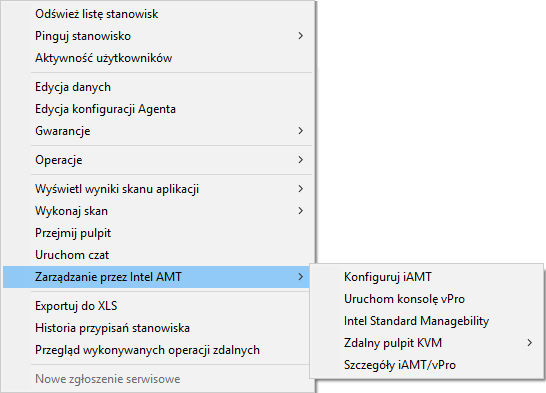This screenshot has height=393, width=546.
Task: Select Odśwież listę stanowisk
Action: 156,14
